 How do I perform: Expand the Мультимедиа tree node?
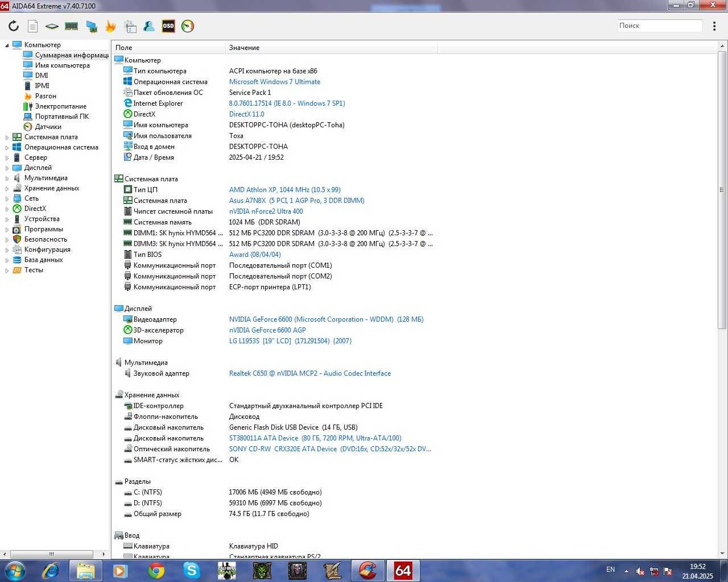point(7,178)
